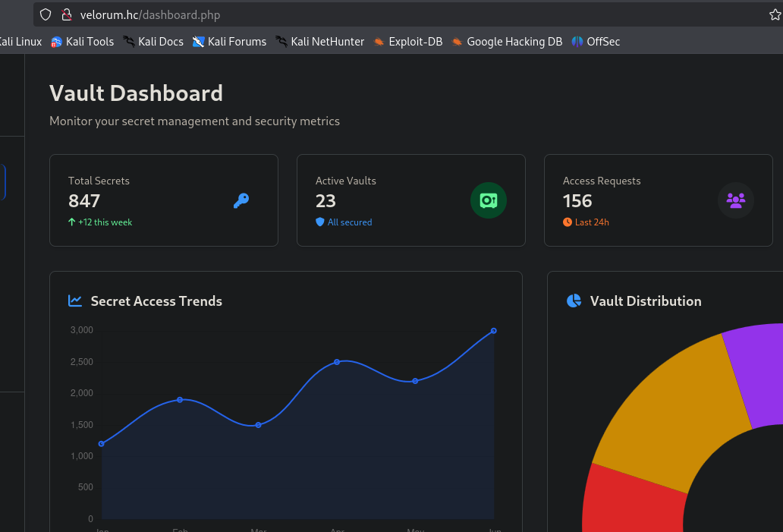Click the orange clock icon by Last 24h
This screenshot has width=783, height=532.
coord(568,222)
